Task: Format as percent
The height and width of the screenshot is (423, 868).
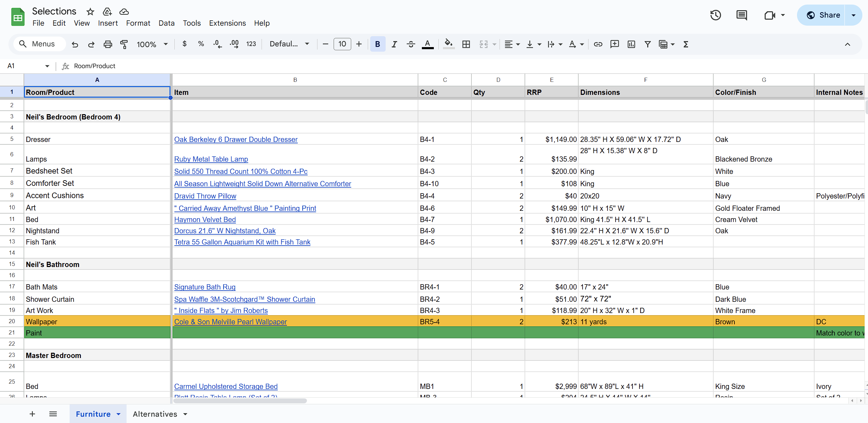Action: click(201, 44)
